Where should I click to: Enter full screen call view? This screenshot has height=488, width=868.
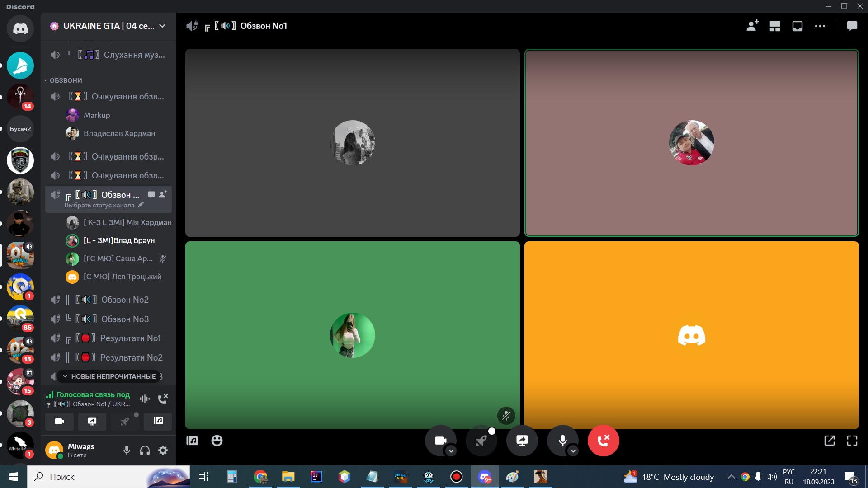852,441
